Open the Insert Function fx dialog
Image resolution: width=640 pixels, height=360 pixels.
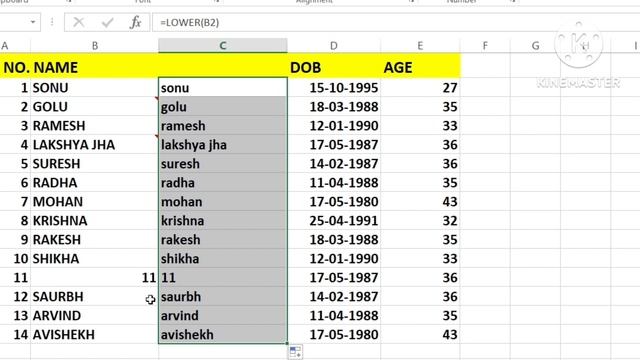tap(136, 22)
